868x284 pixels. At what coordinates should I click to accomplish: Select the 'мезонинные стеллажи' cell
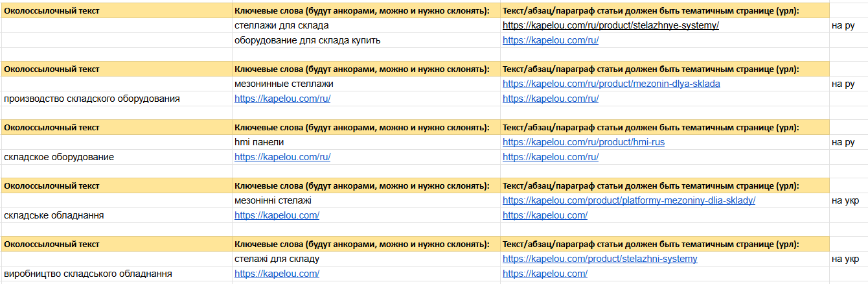365,84
